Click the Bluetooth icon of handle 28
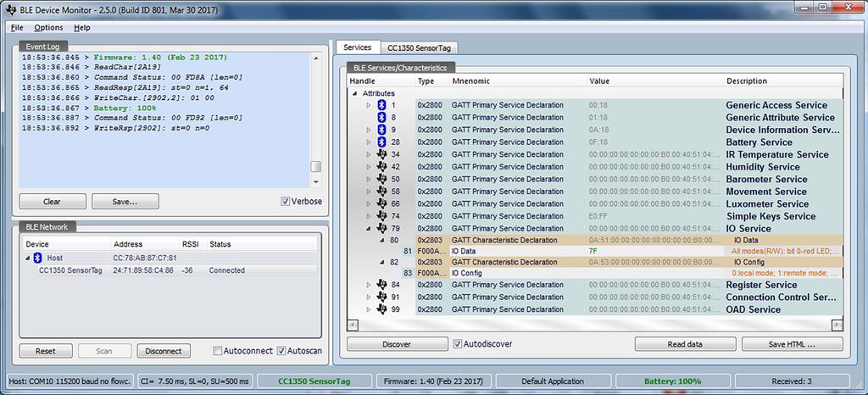The image size is (868, 395). coord(381,142)
